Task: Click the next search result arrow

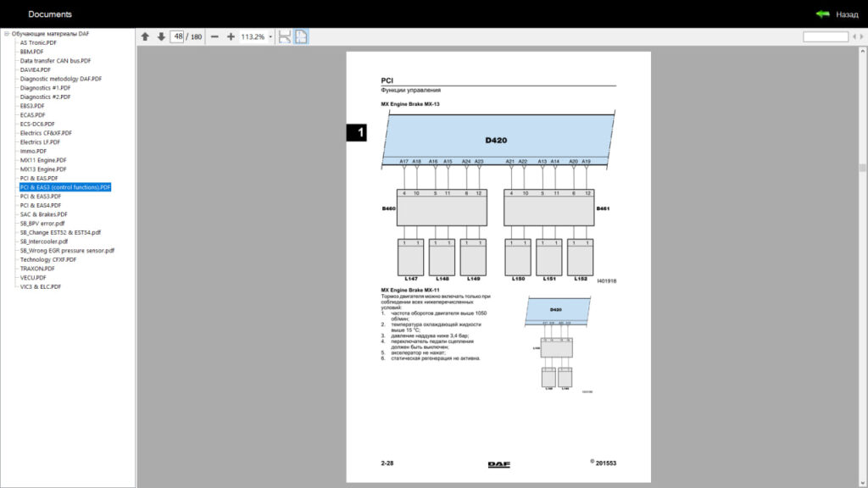Action: pos(861,36)
